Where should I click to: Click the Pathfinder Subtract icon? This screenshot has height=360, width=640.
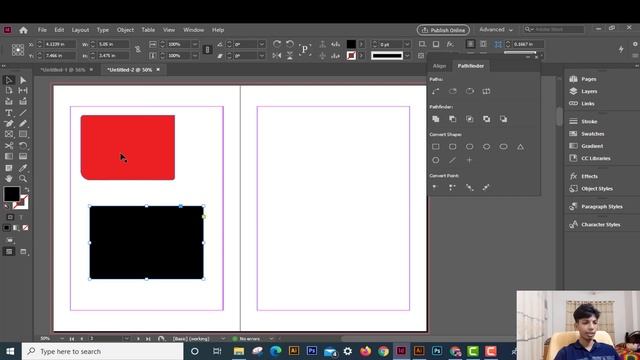pyautogui.click(x=453, y=119)
